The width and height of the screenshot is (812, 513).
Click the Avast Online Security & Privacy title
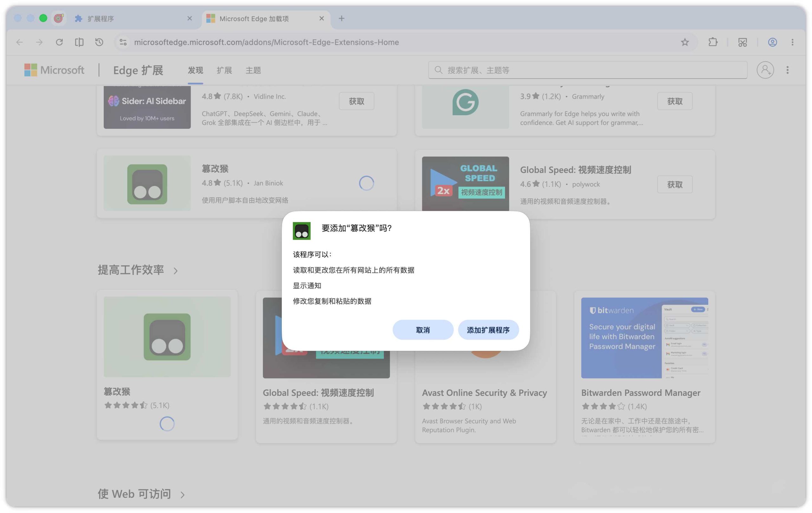[484, 392]
